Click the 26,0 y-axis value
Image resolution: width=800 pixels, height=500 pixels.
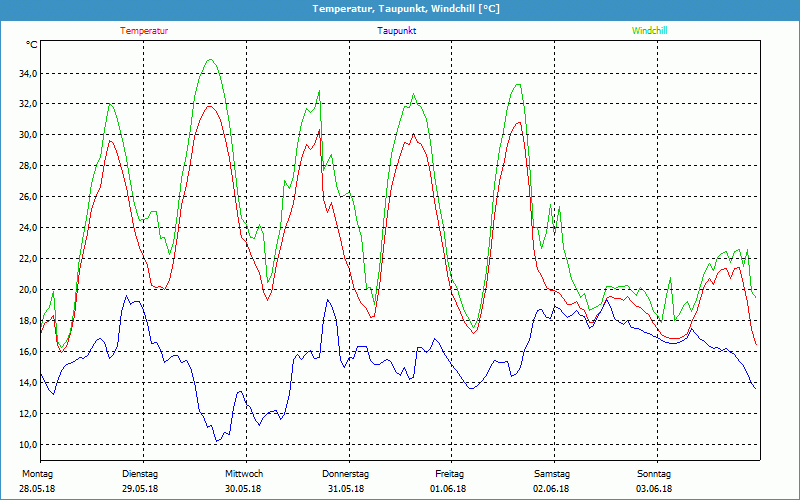(x=28, y=197)
